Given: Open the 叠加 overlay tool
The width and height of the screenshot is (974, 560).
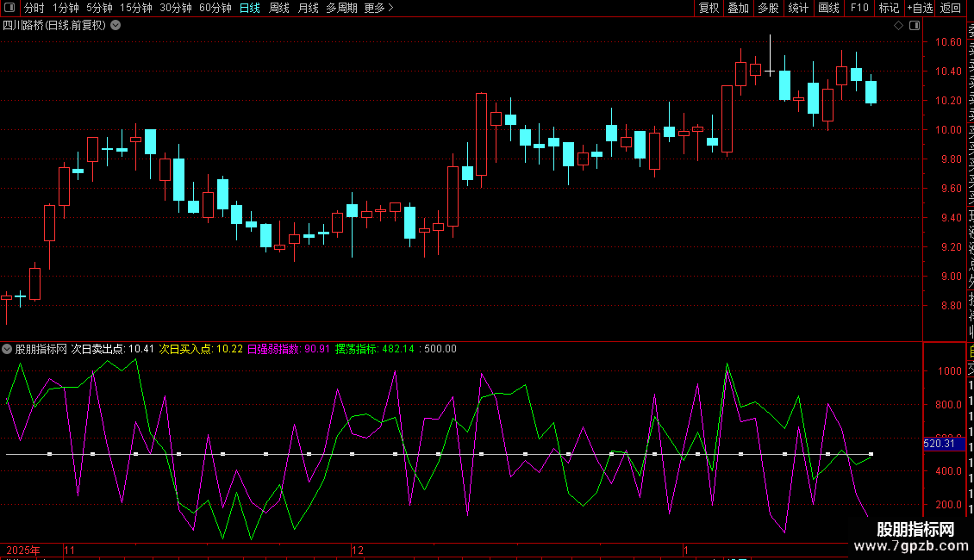Looking at the screenshot, I should pos(738,8).
